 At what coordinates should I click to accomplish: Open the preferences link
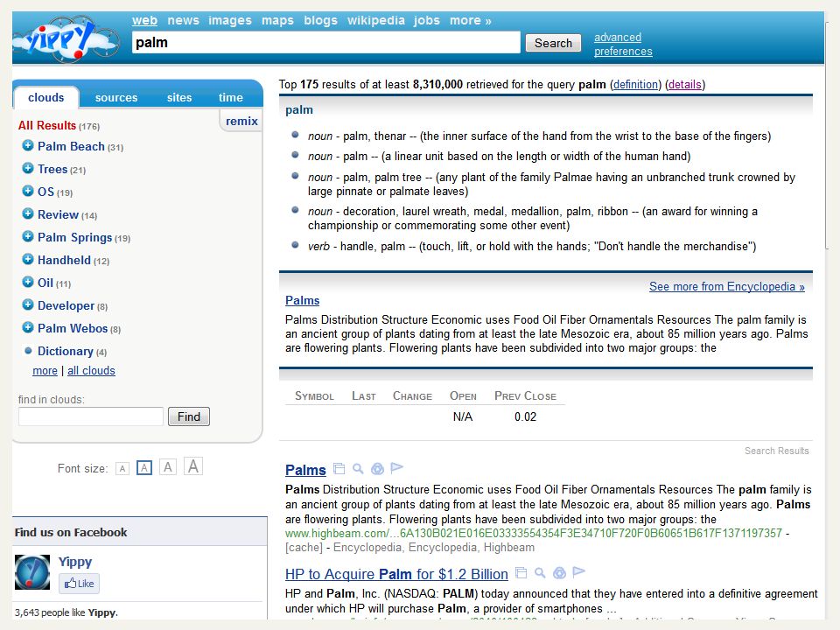click(623, 51)
